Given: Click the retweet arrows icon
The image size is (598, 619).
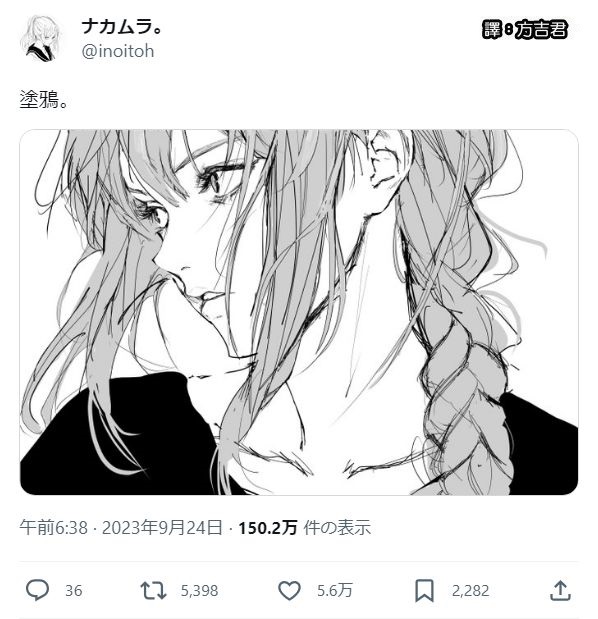Looking at the screenshot, I should point(153,591).
